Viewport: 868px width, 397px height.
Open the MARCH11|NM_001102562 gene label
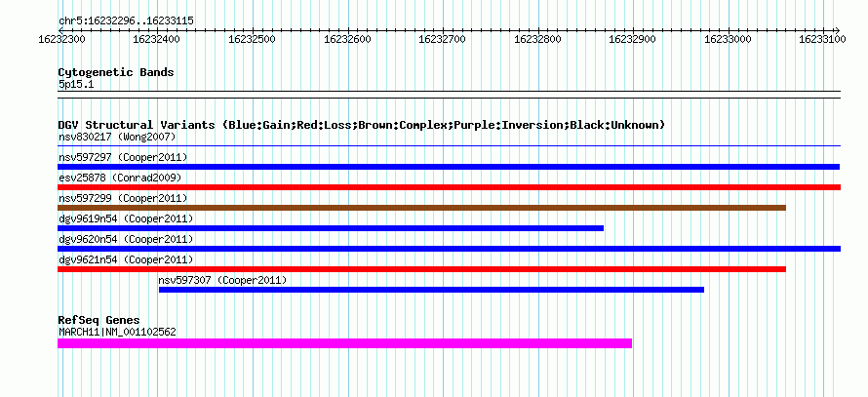click(117, 332)
